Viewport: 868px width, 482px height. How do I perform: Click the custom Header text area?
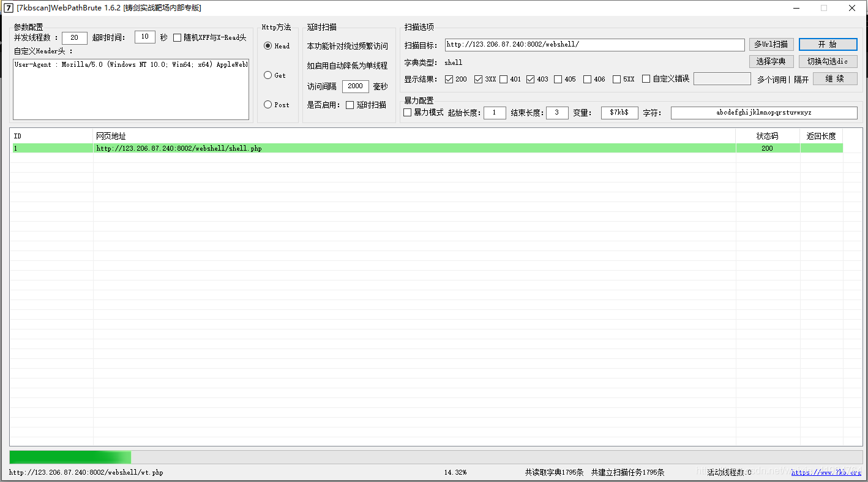pos(131,89)
